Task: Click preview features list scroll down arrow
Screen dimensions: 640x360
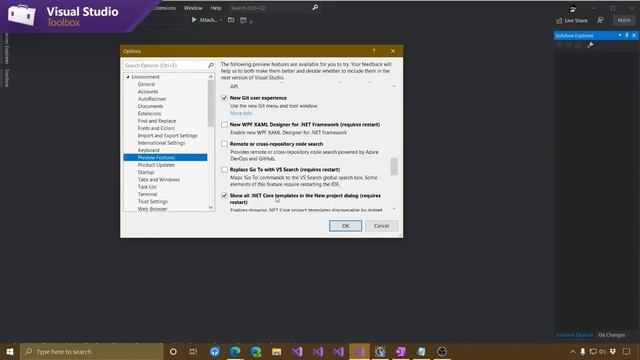Action: tap(394, 209)
